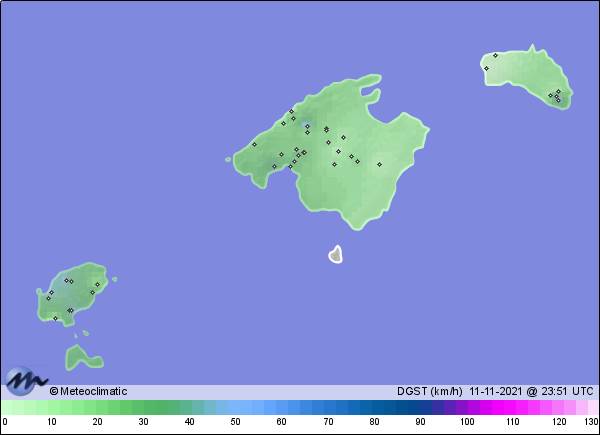Click Formentera island below Ibiza
Screen dimensions: 600x435
coord(83,358)
